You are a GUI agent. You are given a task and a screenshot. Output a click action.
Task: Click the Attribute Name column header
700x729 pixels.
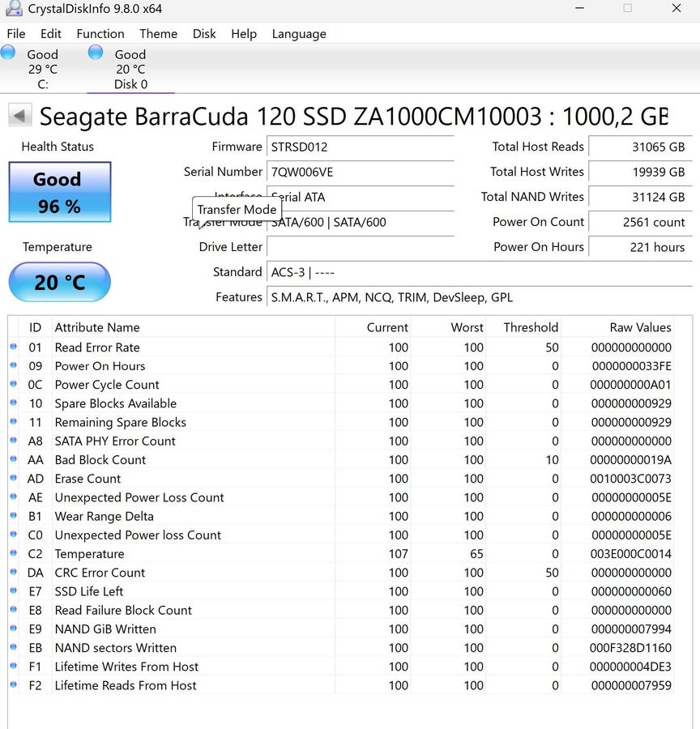tap(194, 327)
